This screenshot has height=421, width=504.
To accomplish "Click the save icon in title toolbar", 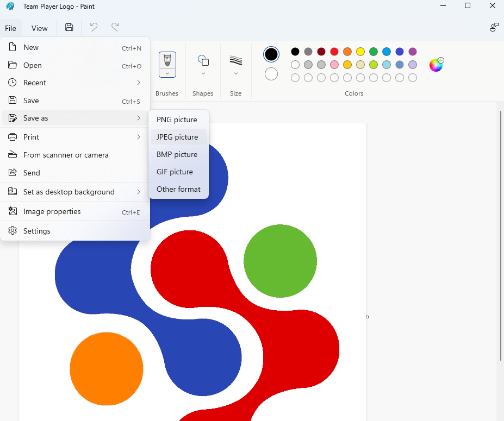I will coord(69,27).
